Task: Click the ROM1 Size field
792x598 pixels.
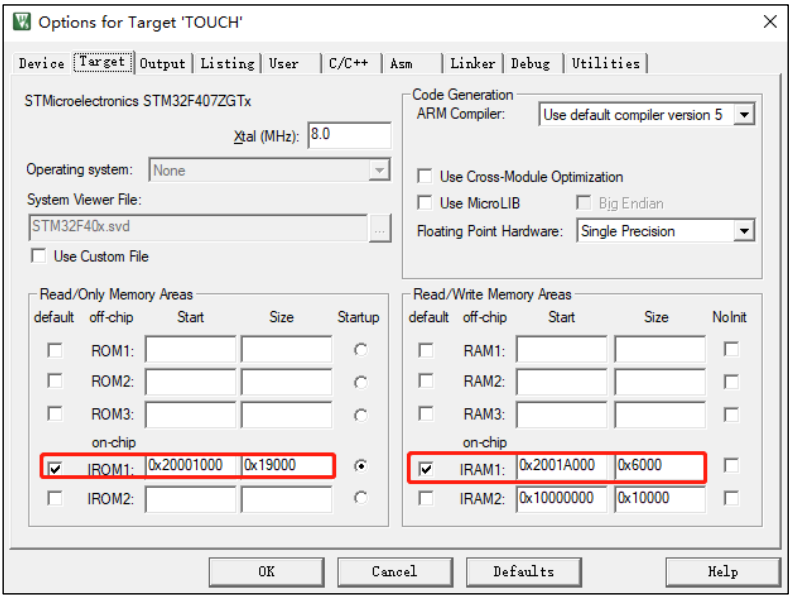Action: point(287,349)
